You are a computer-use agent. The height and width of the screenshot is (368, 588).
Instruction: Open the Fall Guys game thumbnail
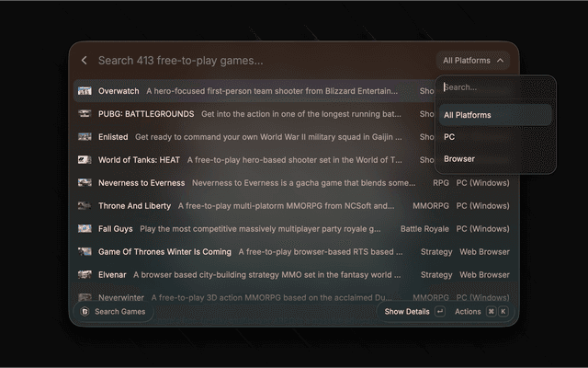tap(85, 228)
